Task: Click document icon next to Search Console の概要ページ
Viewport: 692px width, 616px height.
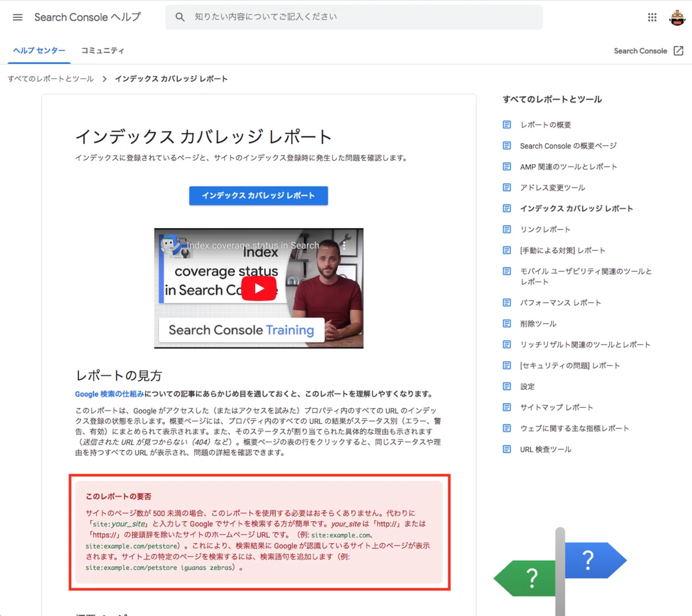Action: 507,146
